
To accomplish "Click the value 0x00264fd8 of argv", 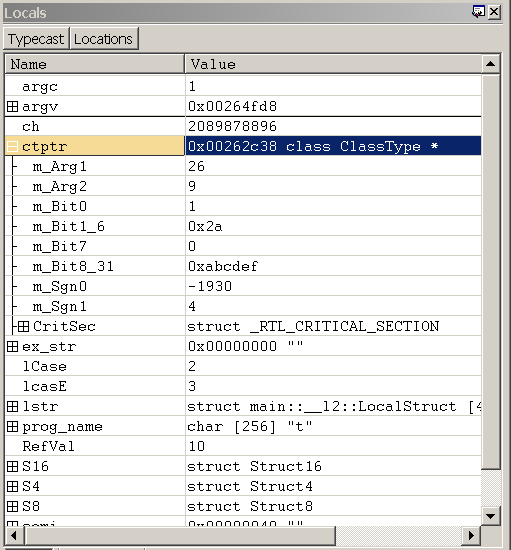I will 233,106.
